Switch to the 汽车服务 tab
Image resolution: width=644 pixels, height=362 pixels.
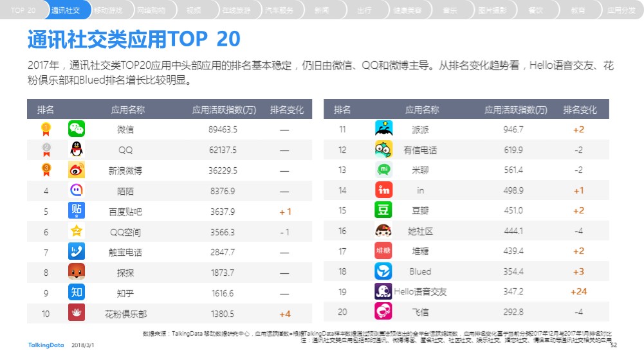click(x=279, y=10)
